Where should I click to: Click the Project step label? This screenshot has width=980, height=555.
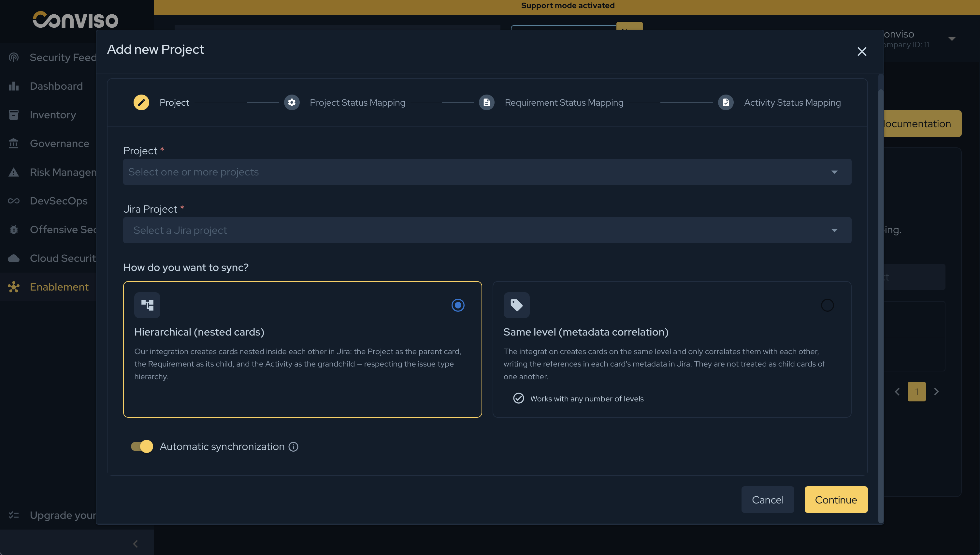click(x=174, y=102)
